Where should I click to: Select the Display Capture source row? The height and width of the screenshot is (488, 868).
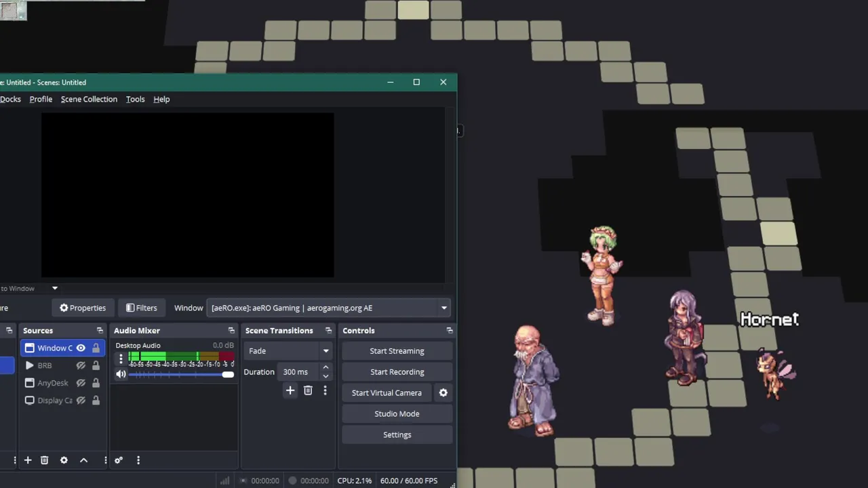[62, 401]
